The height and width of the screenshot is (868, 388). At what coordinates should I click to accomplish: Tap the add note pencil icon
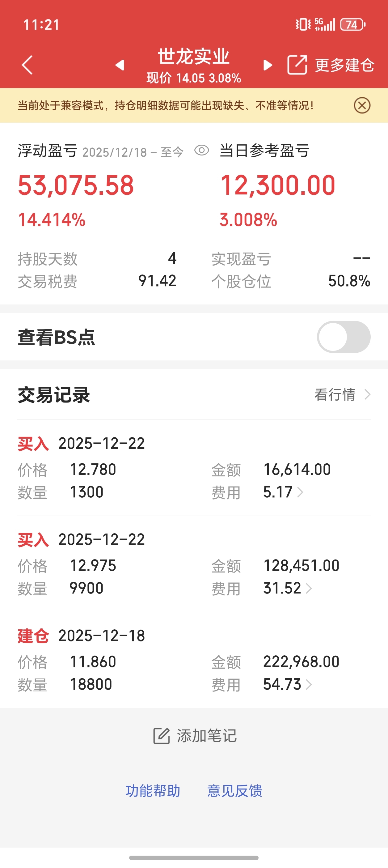(162, 736)
